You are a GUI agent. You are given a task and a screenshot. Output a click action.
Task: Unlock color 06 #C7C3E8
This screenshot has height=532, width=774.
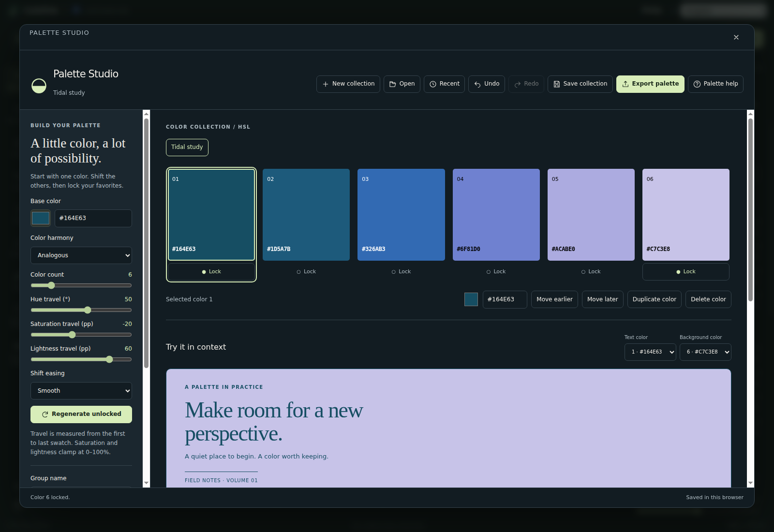coord(685,272)
